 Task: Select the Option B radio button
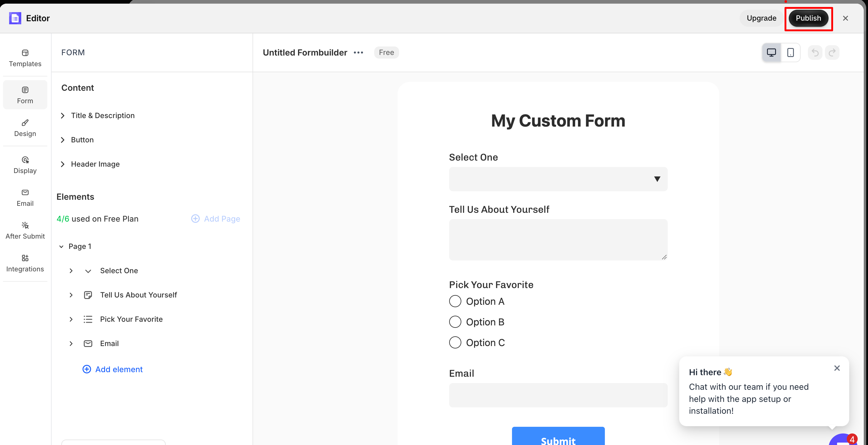tap(455, 322)
